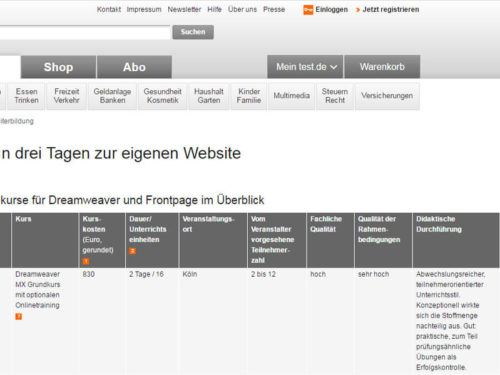This screenshot has height=375, width=500.
Task: Click the Einloggen login link
Action: 332,10
